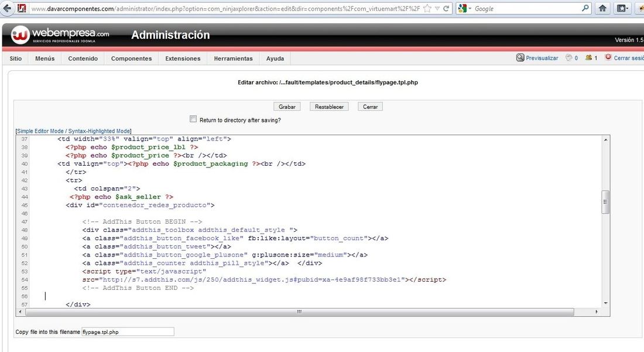Click the magnifier in the Google search box
This screenshot has height=352, width=644.
(585, 8)
